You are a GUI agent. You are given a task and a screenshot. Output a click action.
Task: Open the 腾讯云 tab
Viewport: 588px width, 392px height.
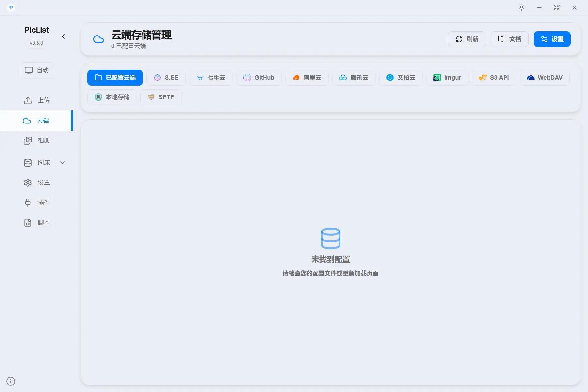click(x=354, y=78)
